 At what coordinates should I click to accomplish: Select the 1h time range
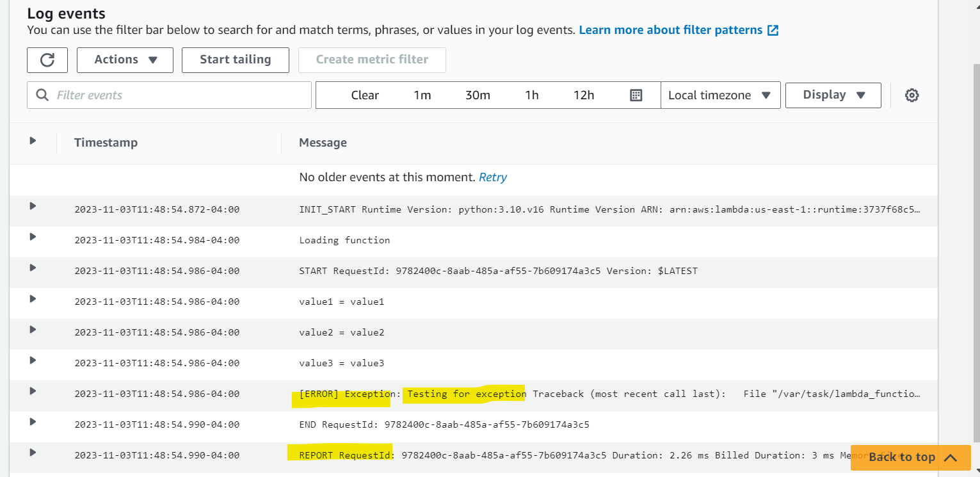pyautogui.click(x=531, y=95)
